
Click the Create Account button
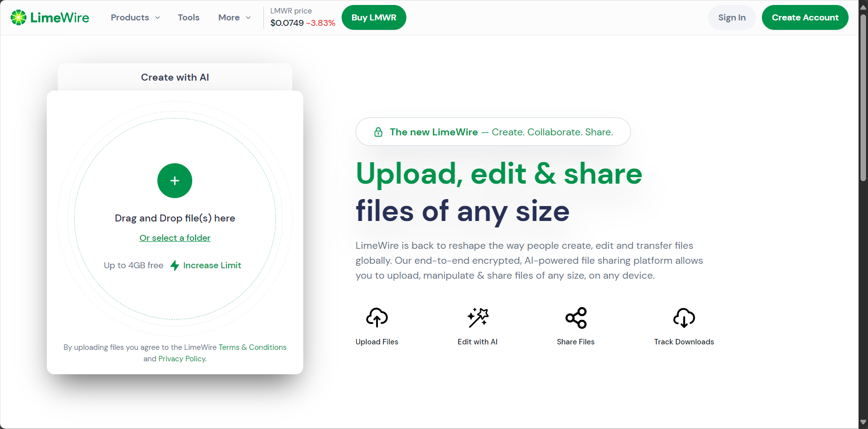coord(805,17)
